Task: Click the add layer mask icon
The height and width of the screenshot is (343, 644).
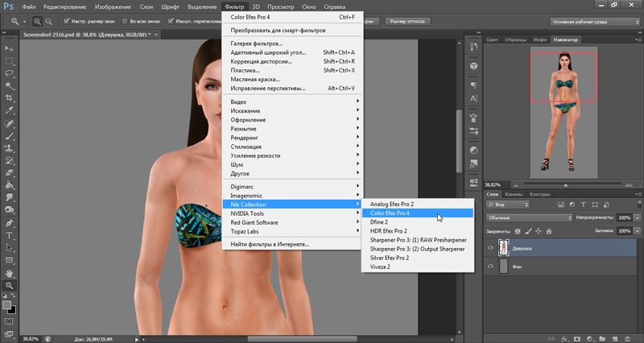Action: (577, 339)
